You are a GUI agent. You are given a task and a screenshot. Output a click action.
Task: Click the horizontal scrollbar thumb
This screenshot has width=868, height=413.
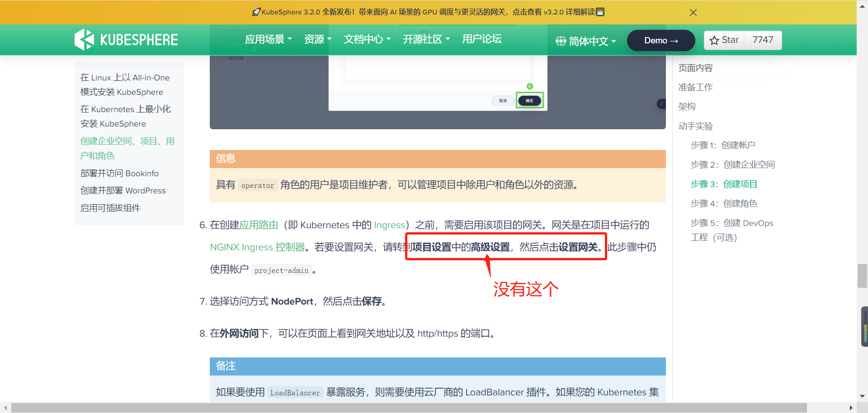pyautogui.click(x=409, y=408)
